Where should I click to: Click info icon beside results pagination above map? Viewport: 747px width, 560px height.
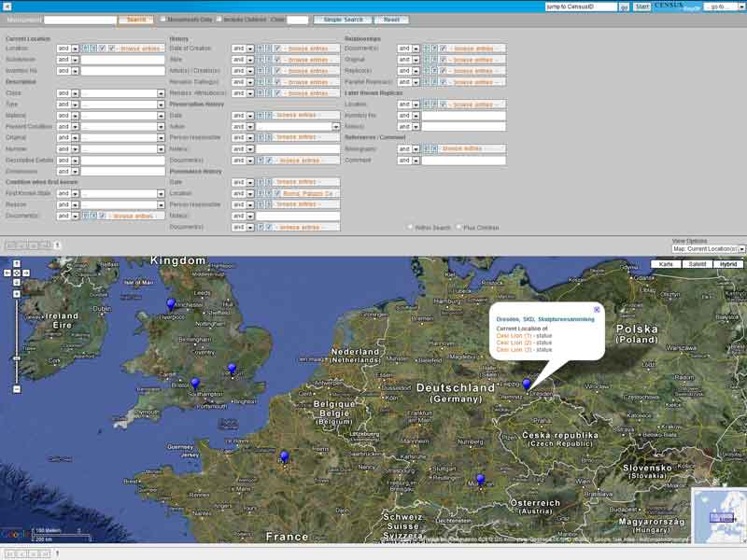[57, 245]
